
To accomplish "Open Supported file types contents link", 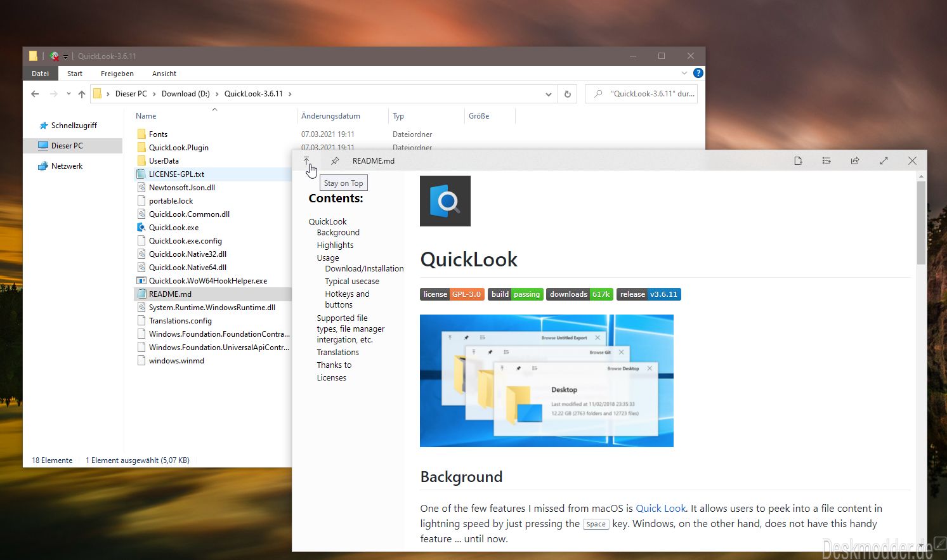I will 351,329.
